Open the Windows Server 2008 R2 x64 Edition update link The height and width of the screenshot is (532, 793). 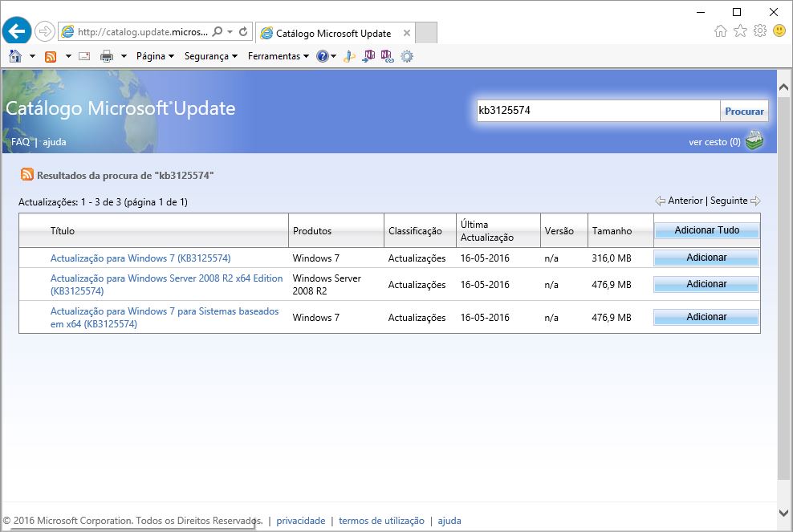tap(166, 284)
